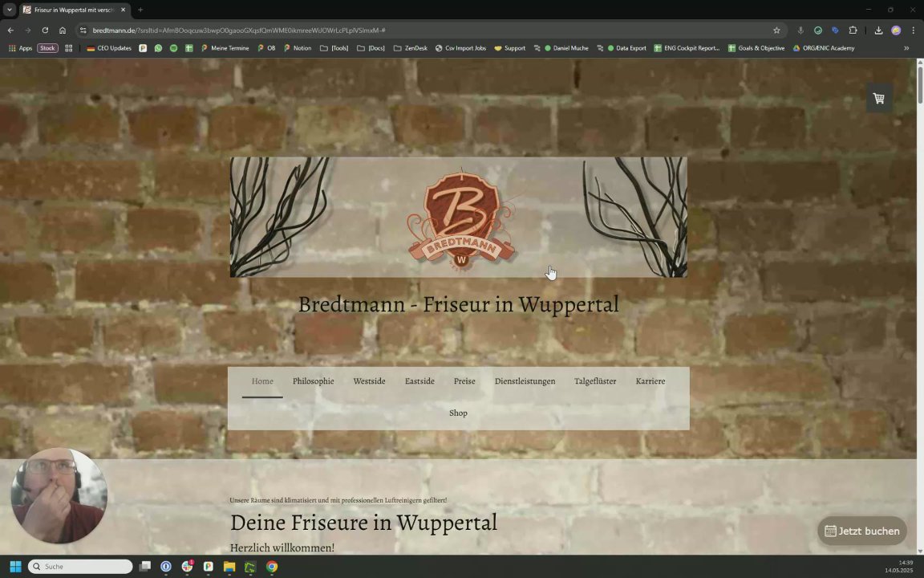Open the Westside menu item
Viewport: 924px width, 578px height.
tap(369, 381)
